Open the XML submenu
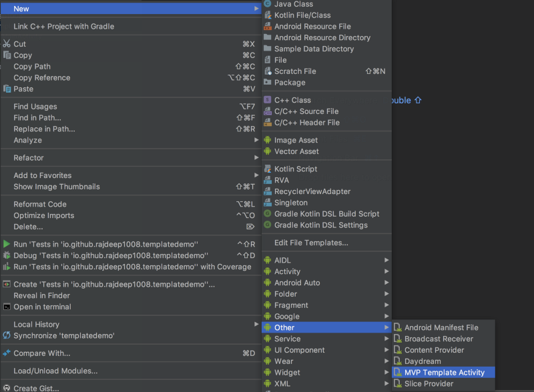 327,383
